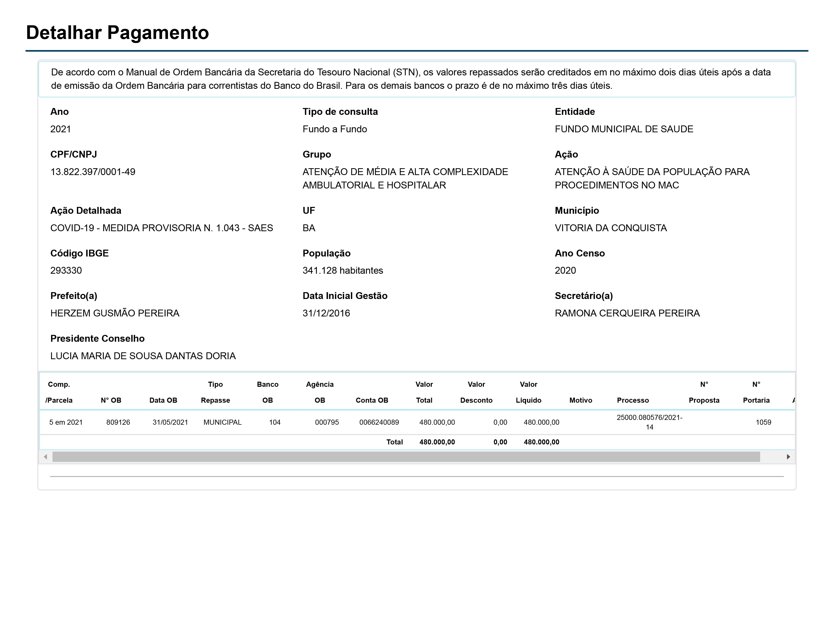Screen dimensions: 834x644
Task: Click the portaria value 1059
Action: 763,422
